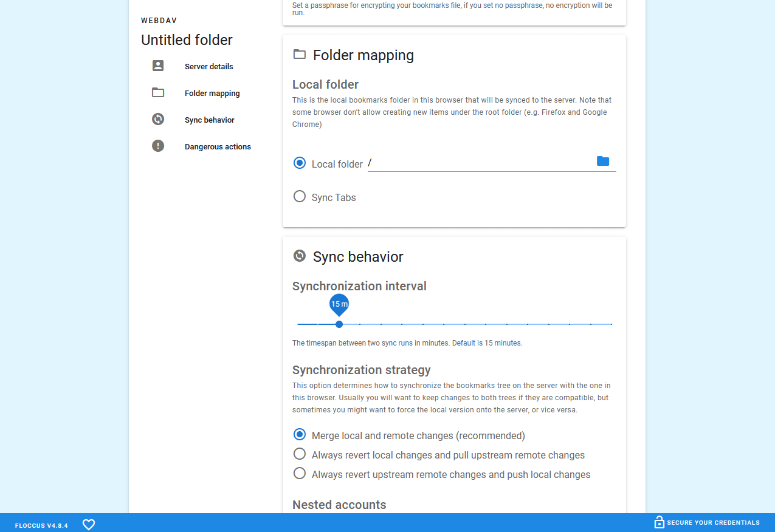The image size is (775, 532).
Task: Click the Dangerous actions warning icon
Action: [x=158, y=146]
